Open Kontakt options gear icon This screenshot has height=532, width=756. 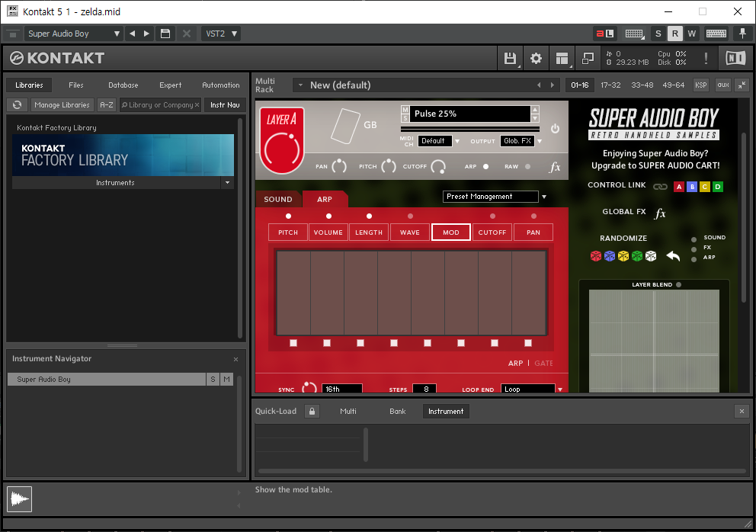536,59
